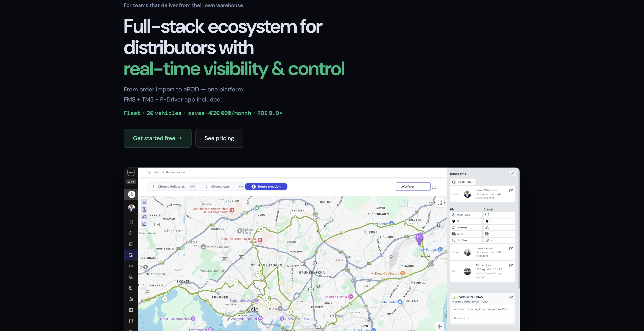Open the CRM sidebar button

[x=131, y=182]
